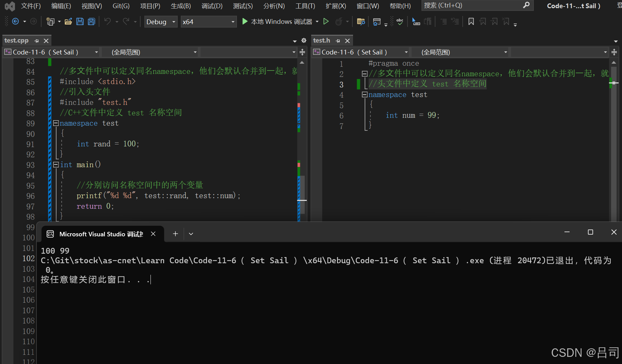This screenshot has width=622, height=364.
Task: Open the 调试(D) menu
Action: tap(212, 5)
